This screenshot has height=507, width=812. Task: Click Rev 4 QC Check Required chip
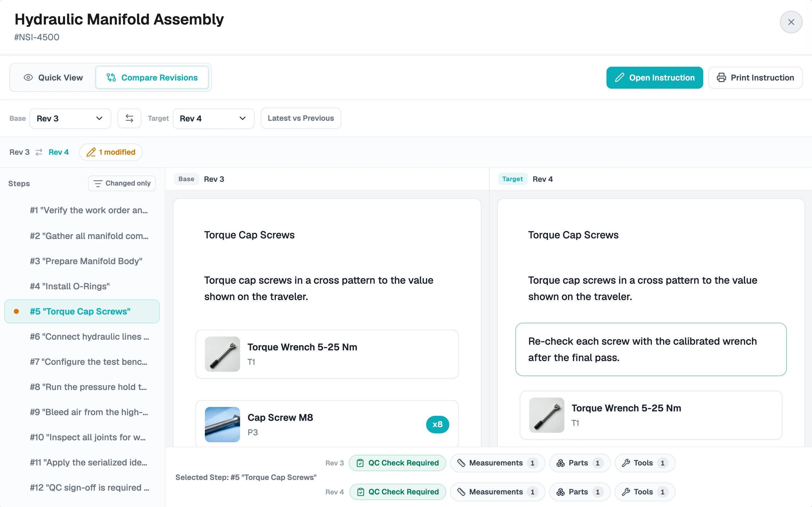coord(397,492)
